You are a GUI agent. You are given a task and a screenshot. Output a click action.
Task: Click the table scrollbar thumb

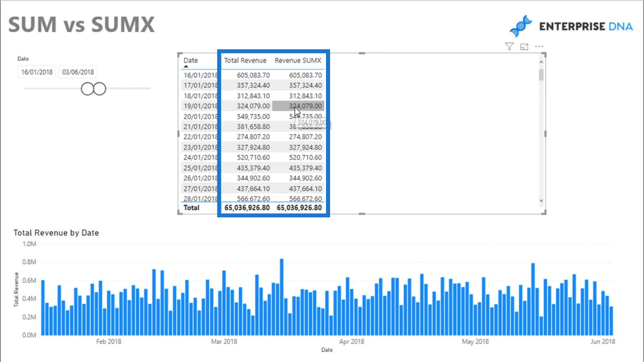[541, 75]
